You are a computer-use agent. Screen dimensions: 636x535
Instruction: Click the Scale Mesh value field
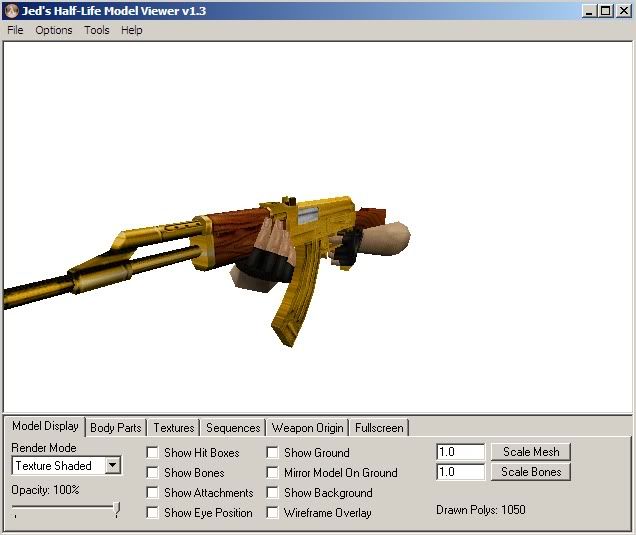click(460, 452)
